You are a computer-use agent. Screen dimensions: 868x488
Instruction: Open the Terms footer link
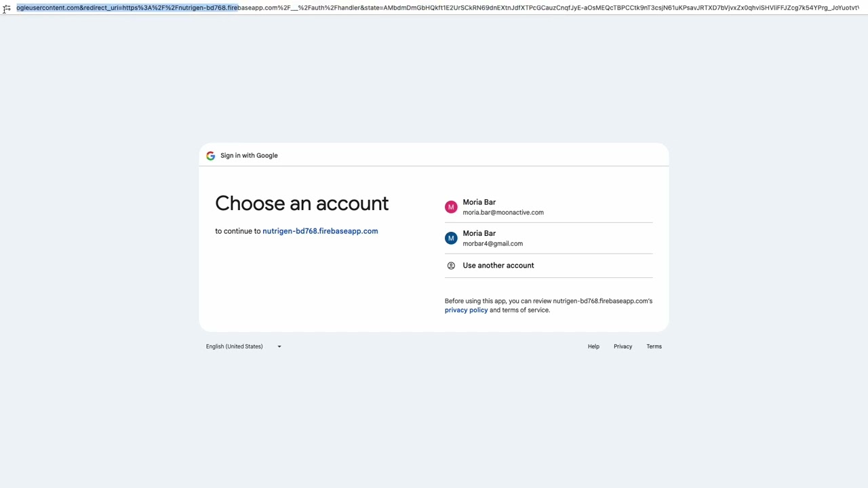(654, 346)
